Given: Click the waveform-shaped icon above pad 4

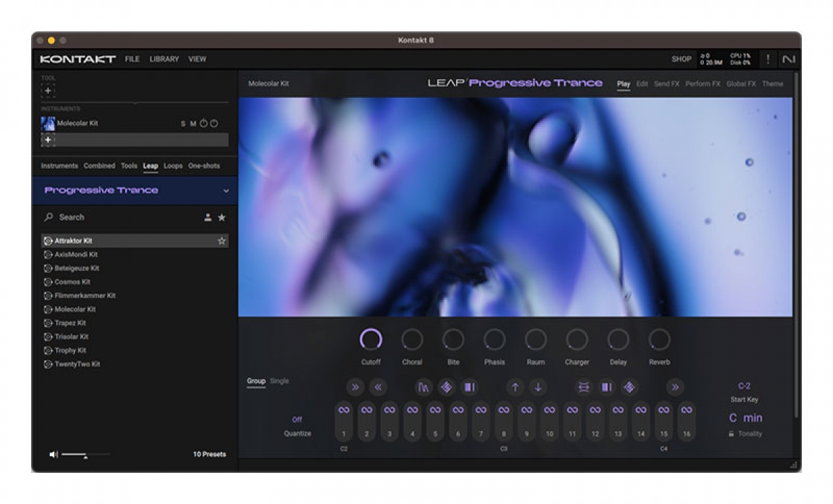Looking at the screenshot, I should click(423, 387).
